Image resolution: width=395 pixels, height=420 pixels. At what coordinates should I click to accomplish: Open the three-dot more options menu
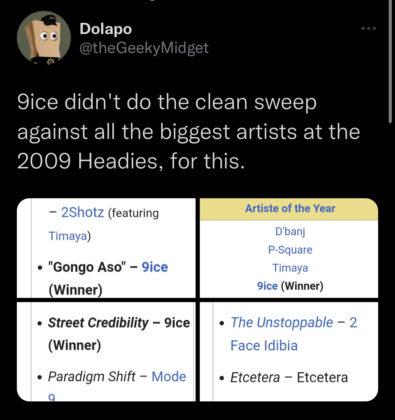(369, 29)
